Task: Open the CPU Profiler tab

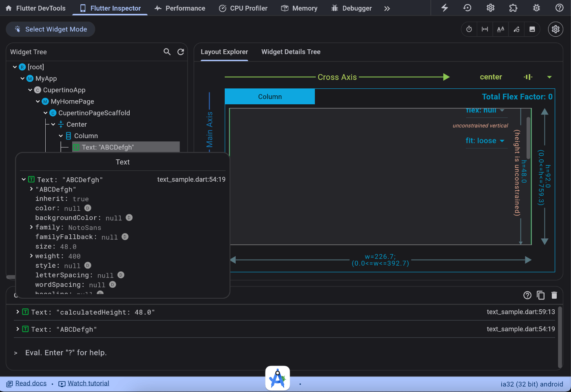Action: [x=243, y=8]
